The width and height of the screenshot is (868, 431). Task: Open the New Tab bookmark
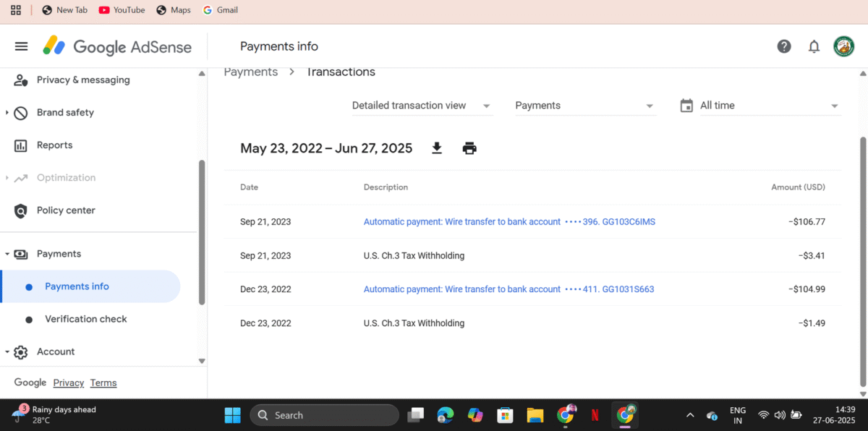[65, 10]
